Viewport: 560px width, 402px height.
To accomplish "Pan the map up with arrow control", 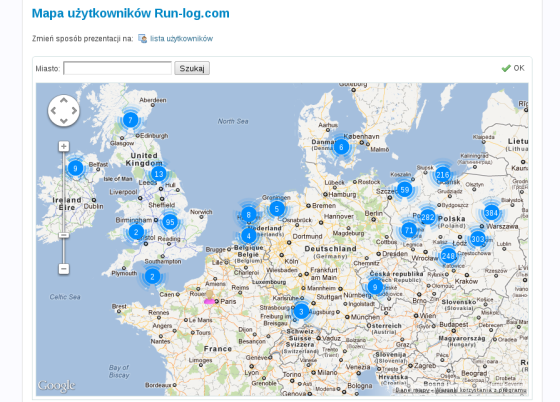I will 64,101.
